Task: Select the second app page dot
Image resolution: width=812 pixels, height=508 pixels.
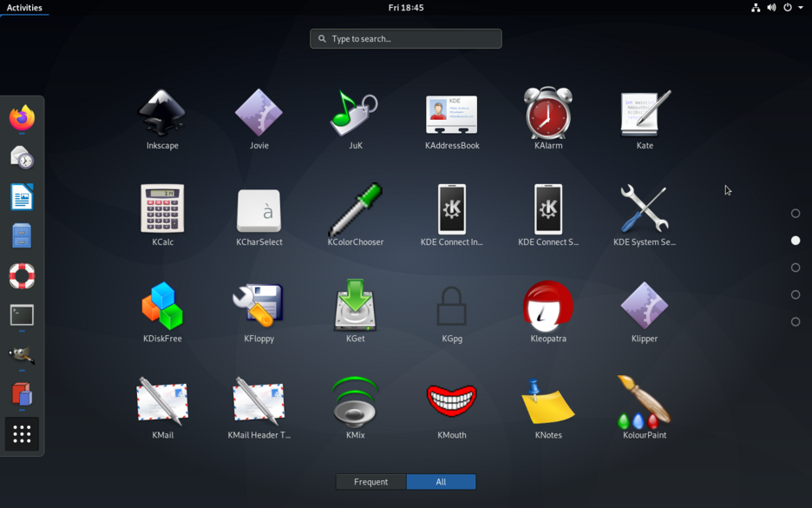Action: point(796,241)
